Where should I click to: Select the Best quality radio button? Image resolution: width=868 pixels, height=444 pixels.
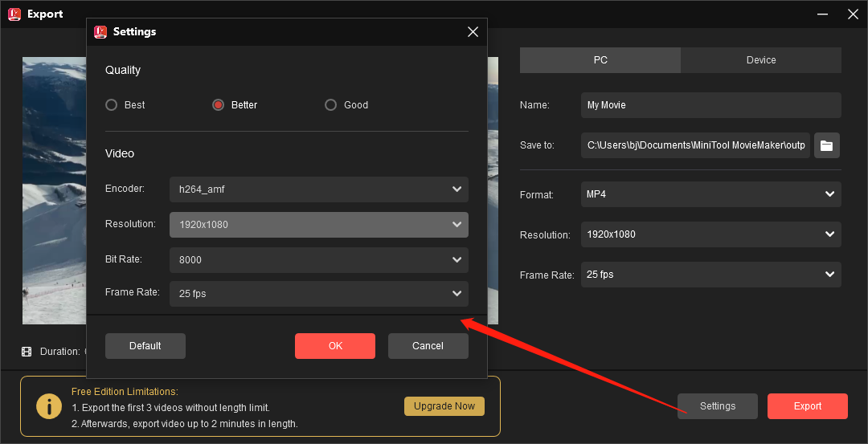(111, 105)
